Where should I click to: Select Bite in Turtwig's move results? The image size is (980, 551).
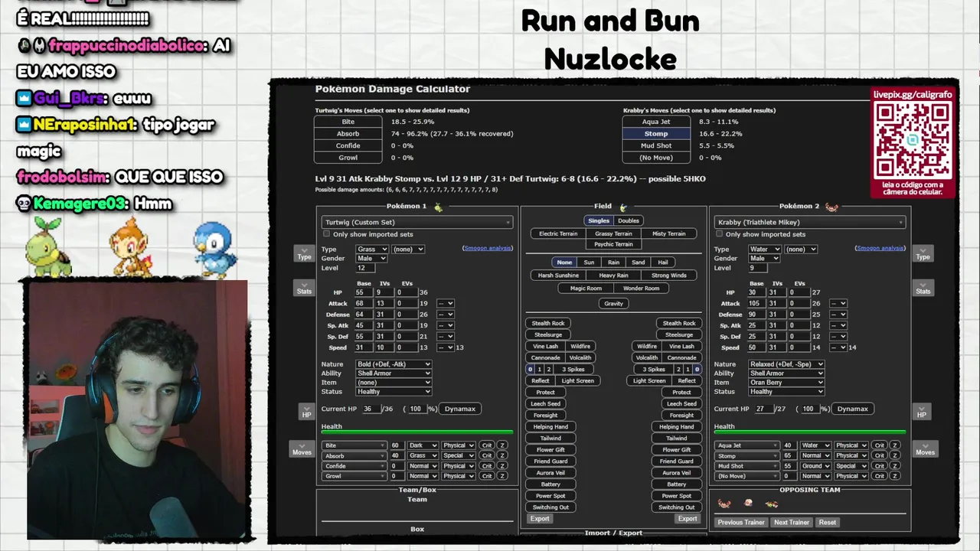point(348,122)
